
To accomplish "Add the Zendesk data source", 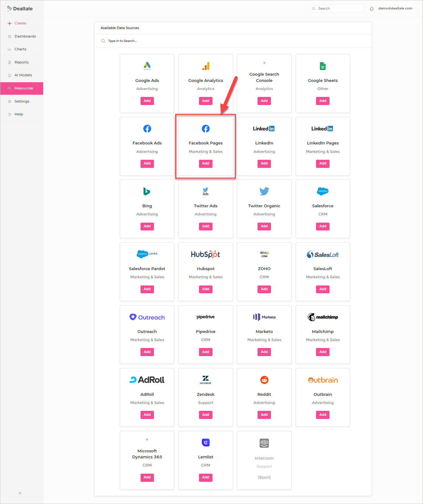I will point(206,415).
